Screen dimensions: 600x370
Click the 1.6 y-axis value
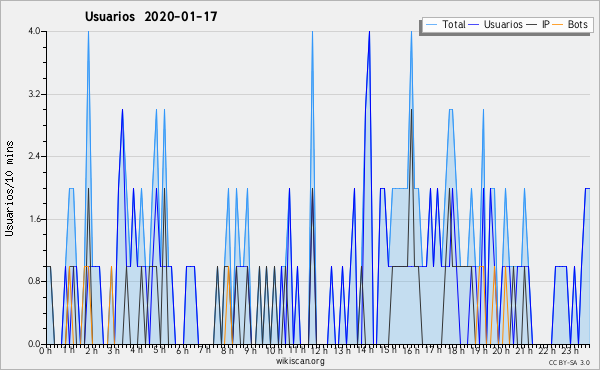(34, 219)
